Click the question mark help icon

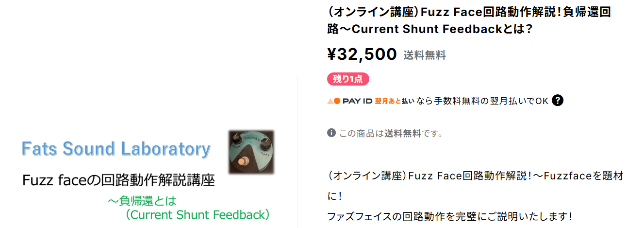coord(558,101)
